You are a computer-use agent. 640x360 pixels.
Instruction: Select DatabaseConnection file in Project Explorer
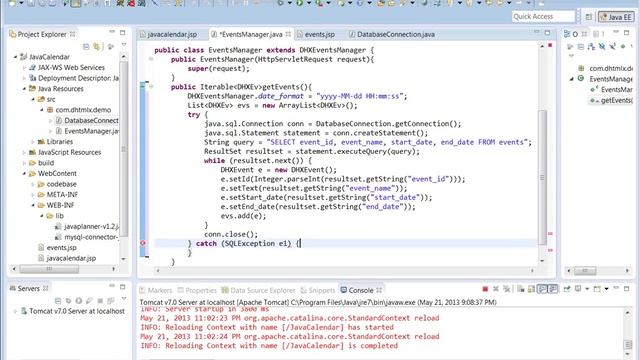(x=87, y=120)
